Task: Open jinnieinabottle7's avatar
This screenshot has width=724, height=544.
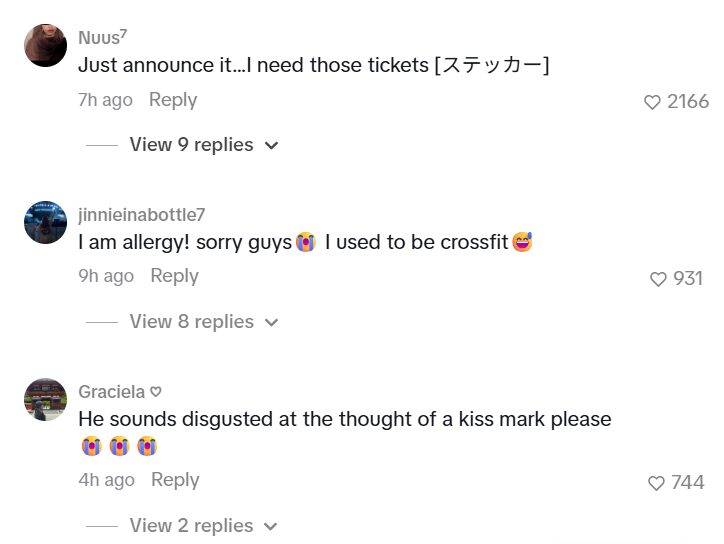Action: pyautogui.click(x=45, y=221)
